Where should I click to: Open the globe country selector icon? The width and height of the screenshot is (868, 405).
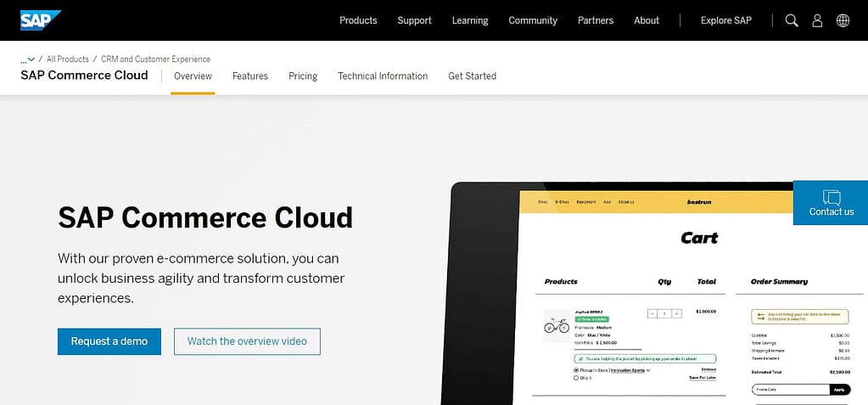(843, 20)
